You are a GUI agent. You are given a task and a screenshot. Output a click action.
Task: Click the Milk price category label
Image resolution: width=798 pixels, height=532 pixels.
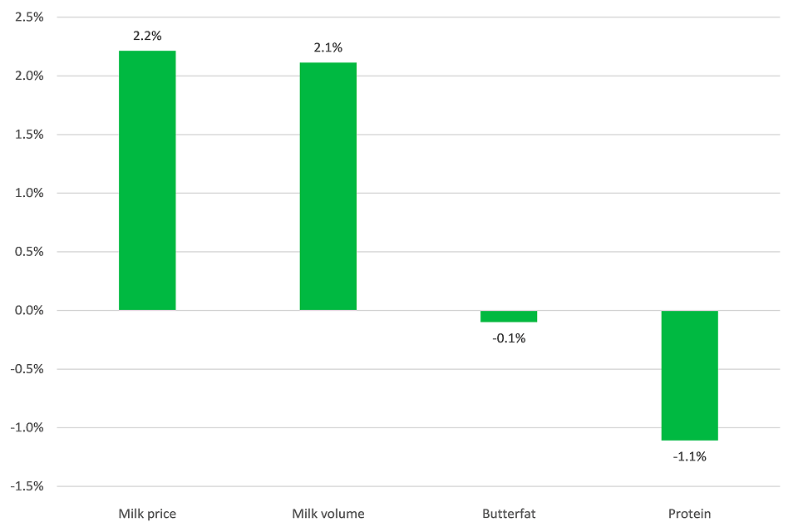coord(147,514)
